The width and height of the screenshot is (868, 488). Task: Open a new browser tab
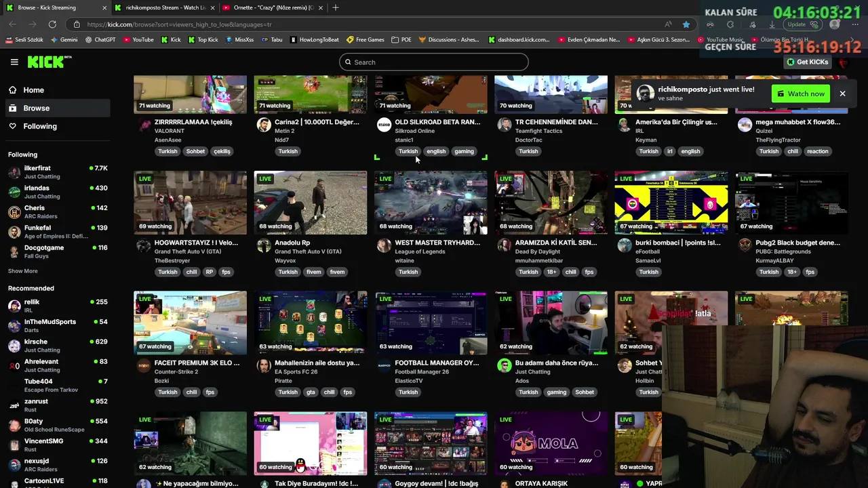coord(335,7)
